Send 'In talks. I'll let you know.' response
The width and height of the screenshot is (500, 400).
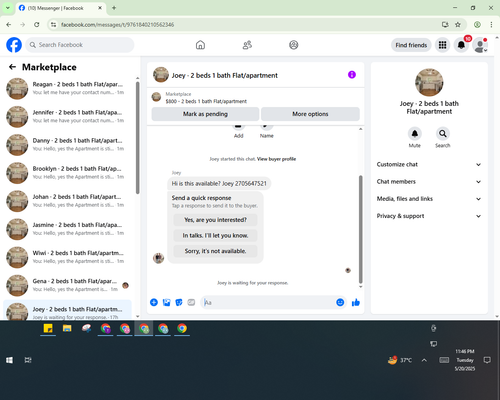pos(215,235)
